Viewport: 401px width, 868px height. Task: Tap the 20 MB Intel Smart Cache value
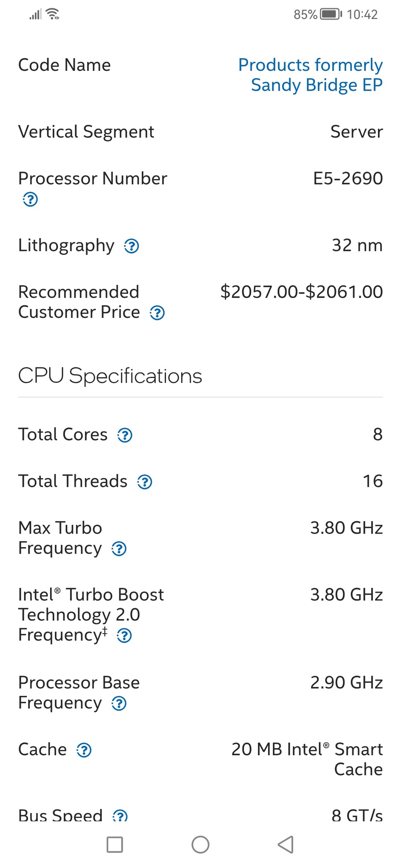[307, 759]
